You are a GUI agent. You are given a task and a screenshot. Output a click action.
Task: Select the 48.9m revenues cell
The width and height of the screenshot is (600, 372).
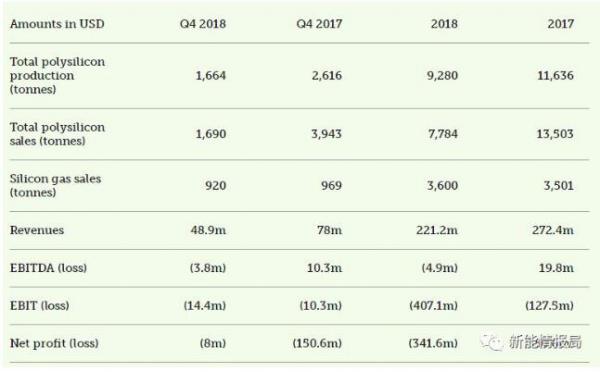pyautogui.click(x=208, y=230)
